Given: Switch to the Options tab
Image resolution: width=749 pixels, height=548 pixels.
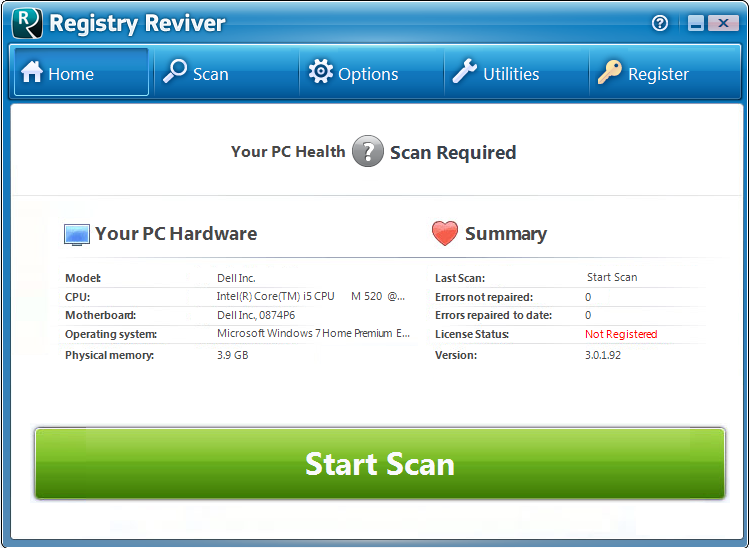Looking at the screenshot, I should tap(353, 73).
